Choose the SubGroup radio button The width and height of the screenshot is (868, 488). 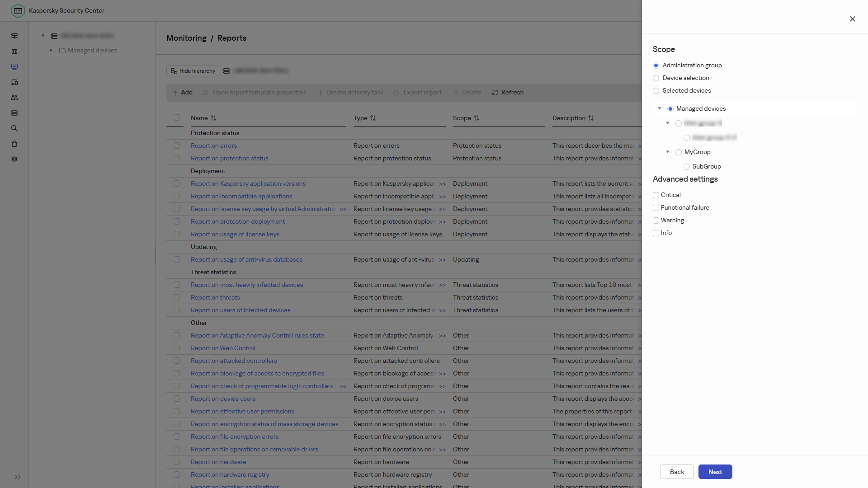[687, 167]
